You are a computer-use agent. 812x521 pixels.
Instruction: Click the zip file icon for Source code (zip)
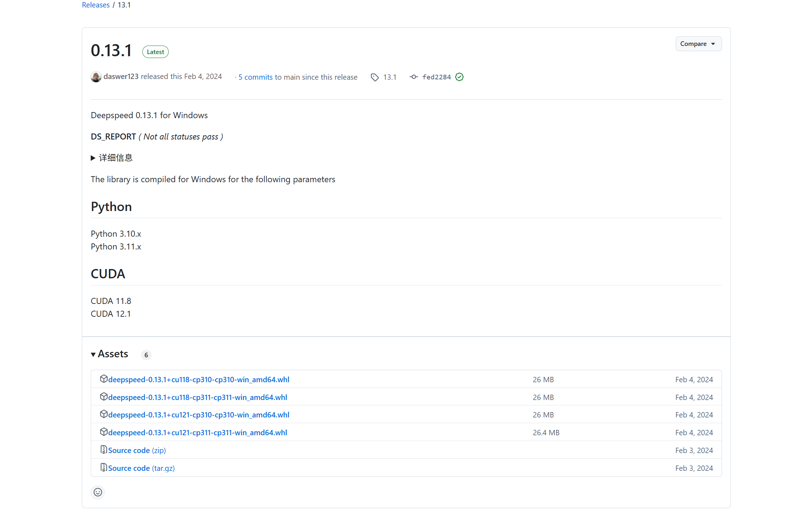tap(104, 450)
